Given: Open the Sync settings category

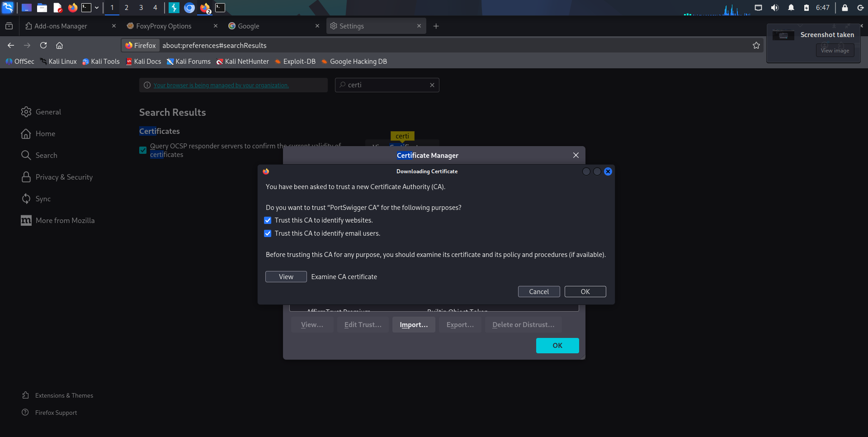Looking at the screenshot, I should click(x=36, y=199).
